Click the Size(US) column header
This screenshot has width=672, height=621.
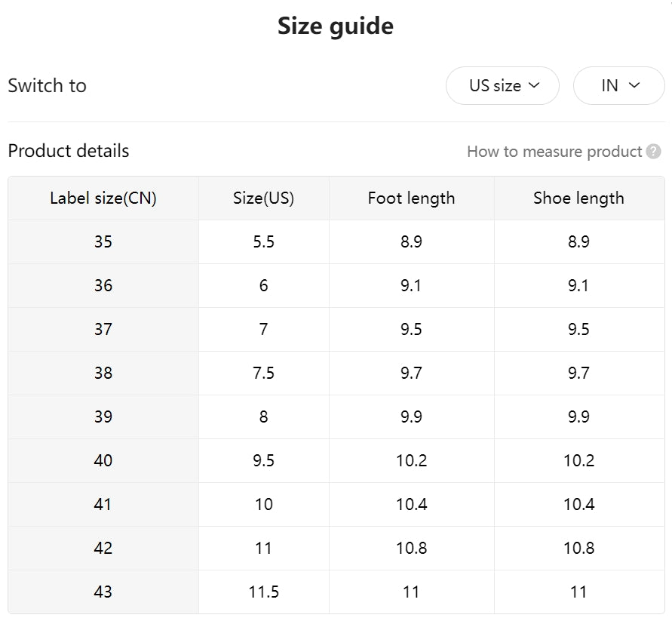pyautogui.click(x=263, y=198)
